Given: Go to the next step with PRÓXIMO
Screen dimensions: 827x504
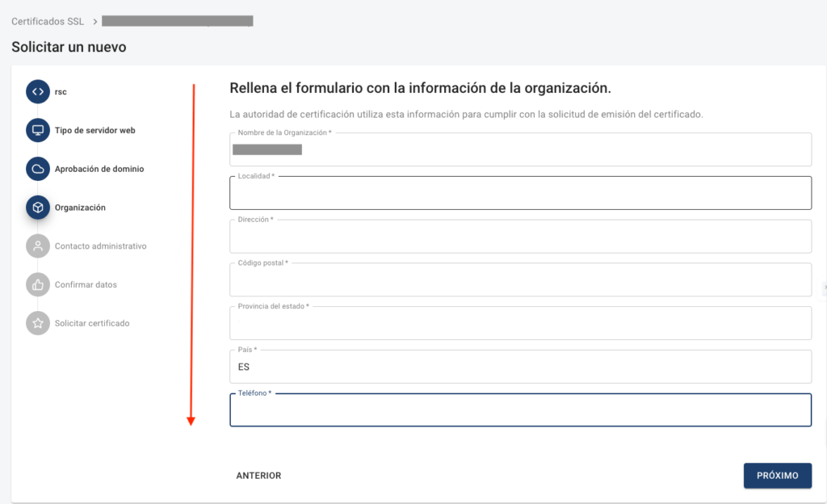Looking at the screenshot, I should tap(778, 476).
